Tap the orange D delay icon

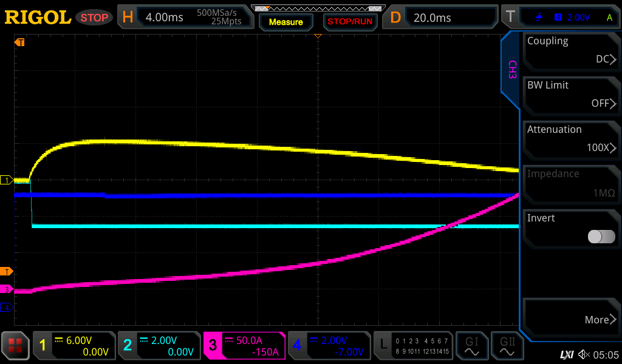click(x=395, y=18)
